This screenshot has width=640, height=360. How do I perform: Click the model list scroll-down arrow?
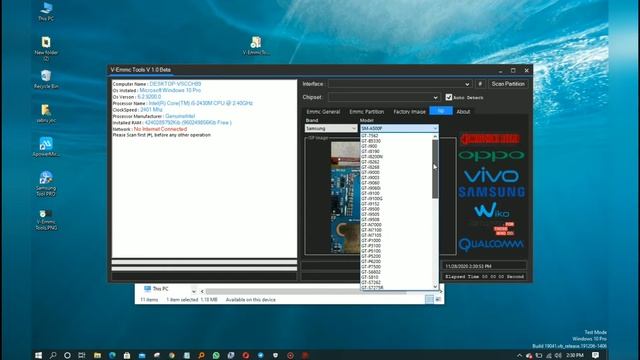(x=436, y=287)
